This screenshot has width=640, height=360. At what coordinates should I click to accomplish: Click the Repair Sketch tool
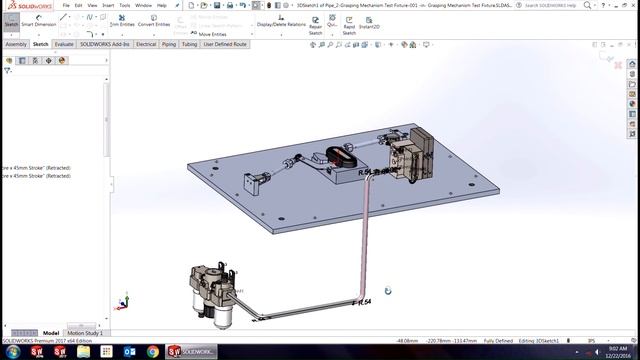click(x=316, y=26)
